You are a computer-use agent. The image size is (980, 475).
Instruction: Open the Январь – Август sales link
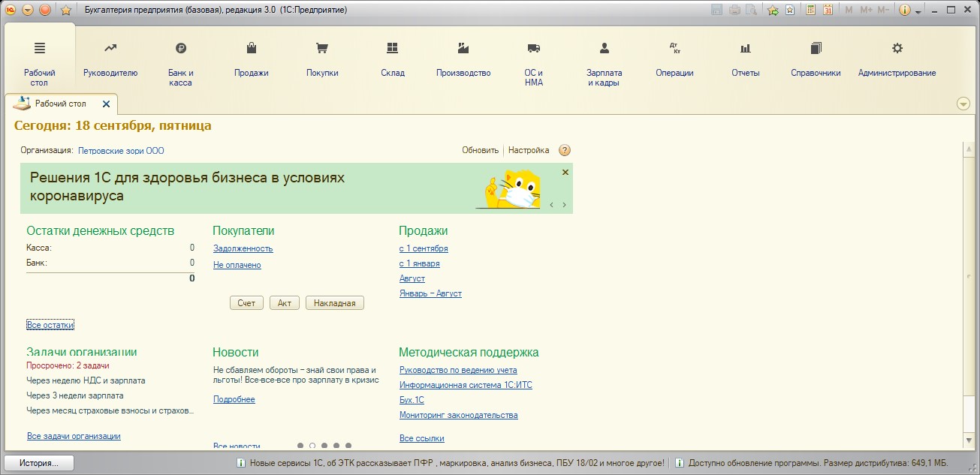click(431, 293)
